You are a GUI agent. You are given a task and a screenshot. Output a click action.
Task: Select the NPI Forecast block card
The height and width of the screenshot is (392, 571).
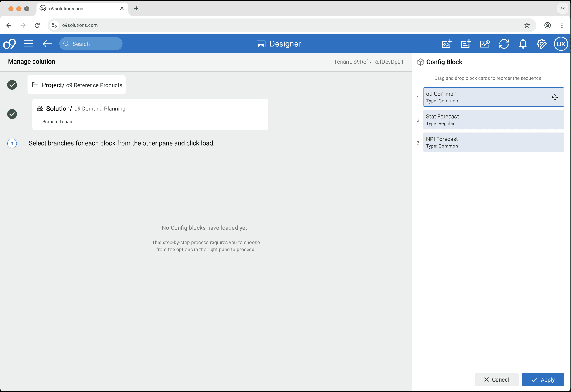point(493,142)
